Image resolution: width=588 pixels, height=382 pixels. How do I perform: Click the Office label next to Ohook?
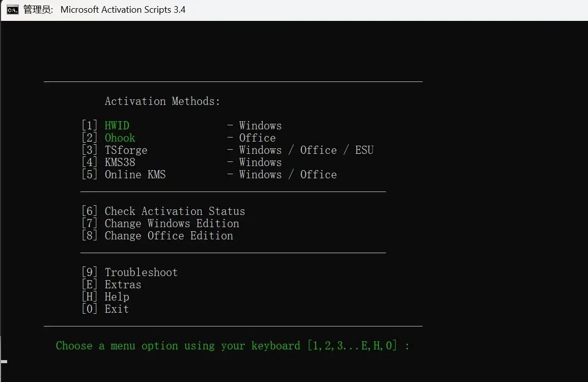click(257, 138)
